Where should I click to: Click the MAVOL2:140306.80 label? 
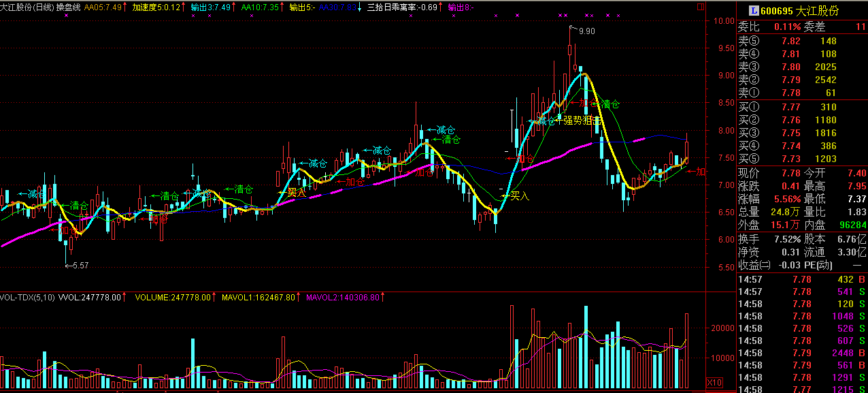(x=344, y=298)
